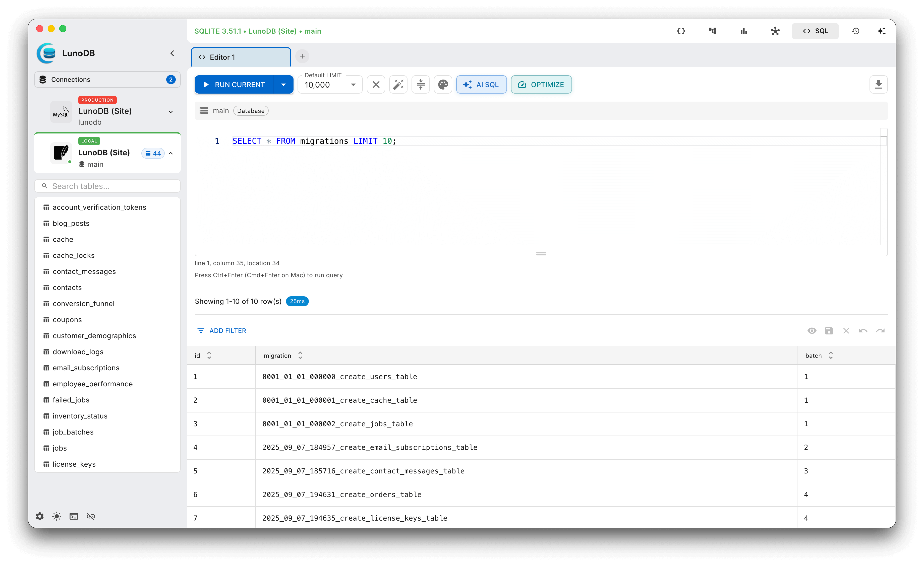Click the undo arrow icon
This screenshot has width=924, height=565.
pos(863,331)
